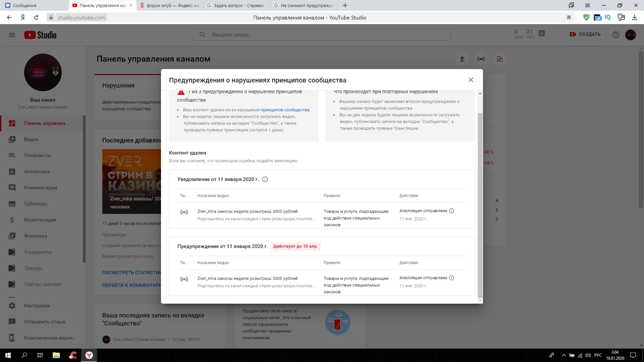
Task: Click ПЕРЕЙТИ К КОММЕНТАРИЯМ link
Action: coord(132,285)
